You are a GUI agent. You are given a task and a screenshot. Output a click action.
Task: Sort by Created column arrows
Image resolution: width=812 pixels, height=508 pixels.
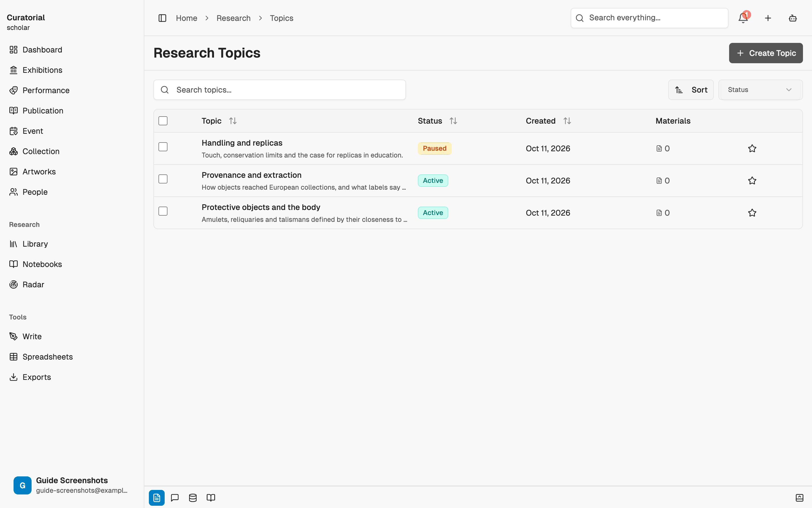point(567,121)
